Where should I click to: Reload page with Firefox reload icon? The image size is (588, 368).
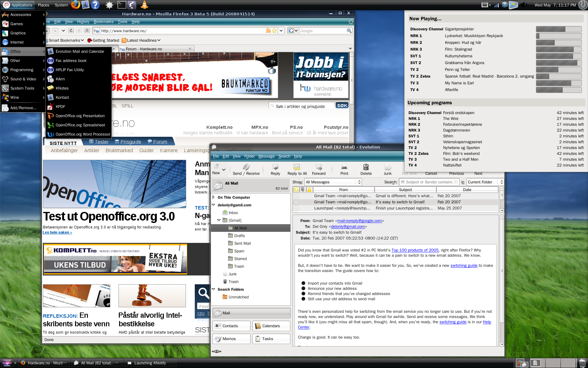pyautogui.click(x=71, y=31)
